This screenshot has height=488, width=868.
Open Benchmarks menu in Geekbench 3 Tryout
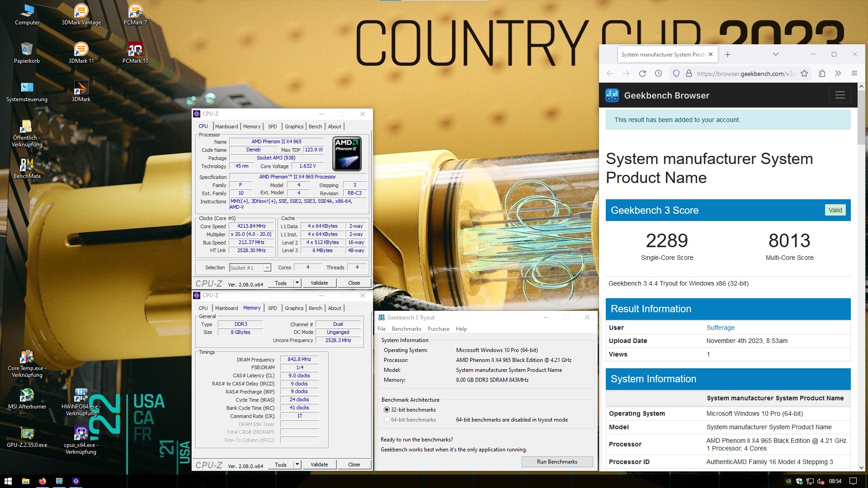(406, 329)
